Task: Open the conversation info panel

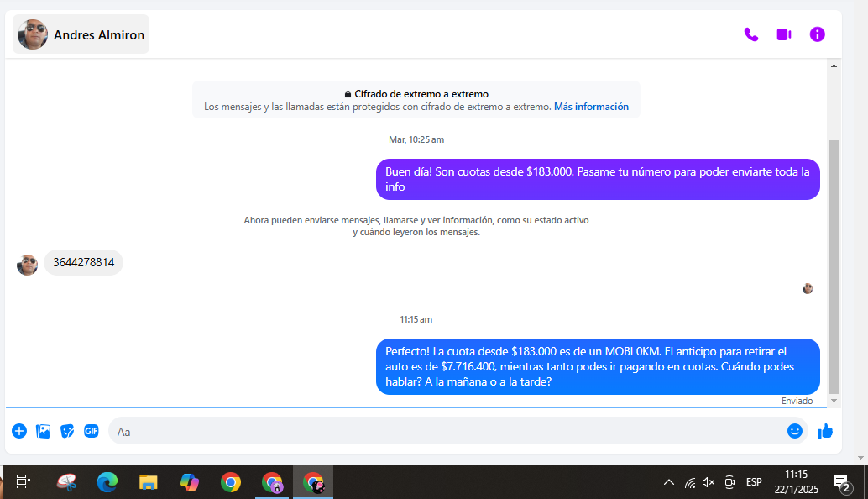Action: [817, 34]
